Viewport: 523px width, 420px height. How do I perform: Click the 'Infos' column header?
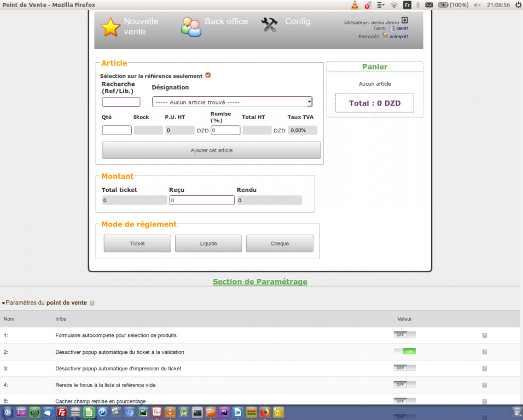(x=61, y=319)
